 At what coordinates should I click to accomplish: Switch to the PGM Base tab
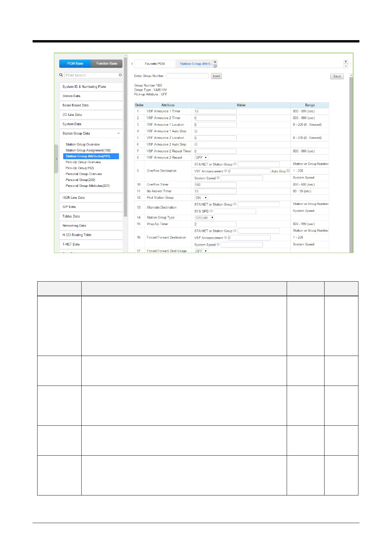pos(75,63)
